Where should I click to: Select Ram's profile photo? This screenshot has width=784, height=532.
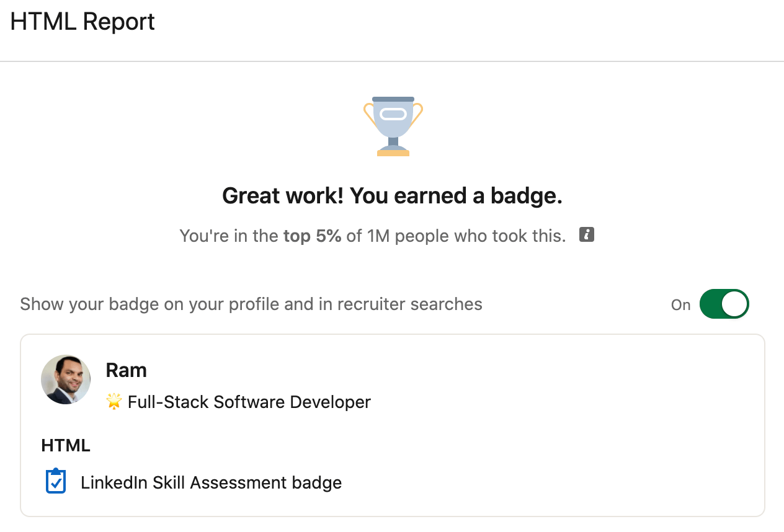(65, 379)
